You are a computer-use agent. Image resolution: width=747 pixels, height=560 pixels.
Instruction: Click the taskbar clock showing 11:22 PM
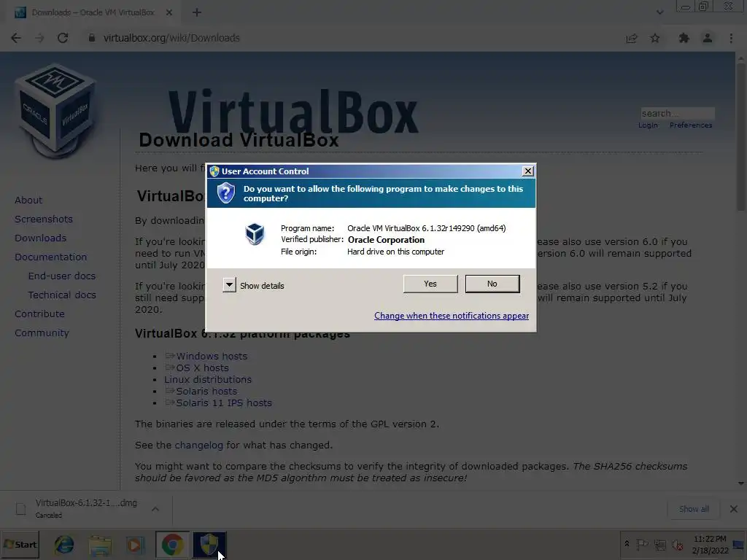(710, 545)
